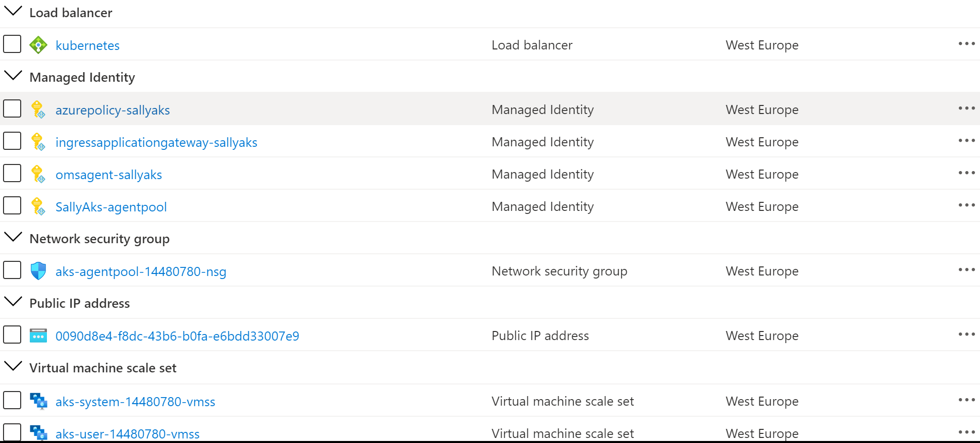This screenshot has height=443, width=980.
Task: Open more options for aks-system-14480780-vmss
Action: click(966, 400)
